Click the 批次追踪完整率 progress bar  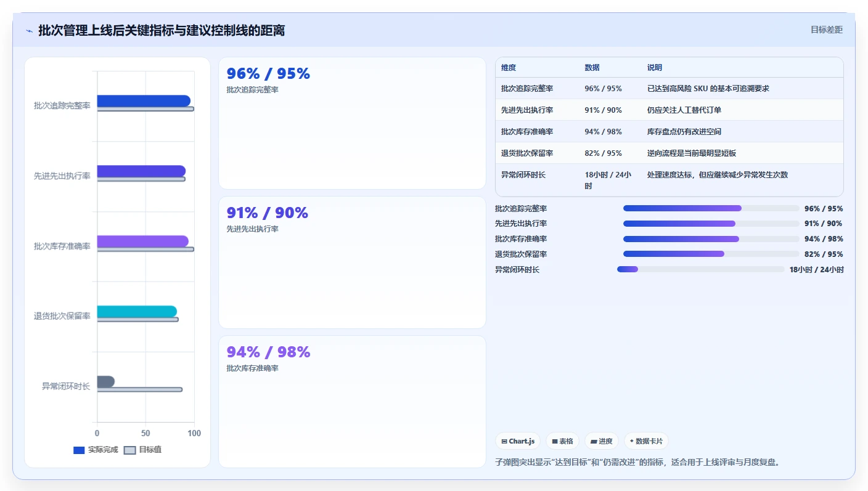(x=711, y=208)
